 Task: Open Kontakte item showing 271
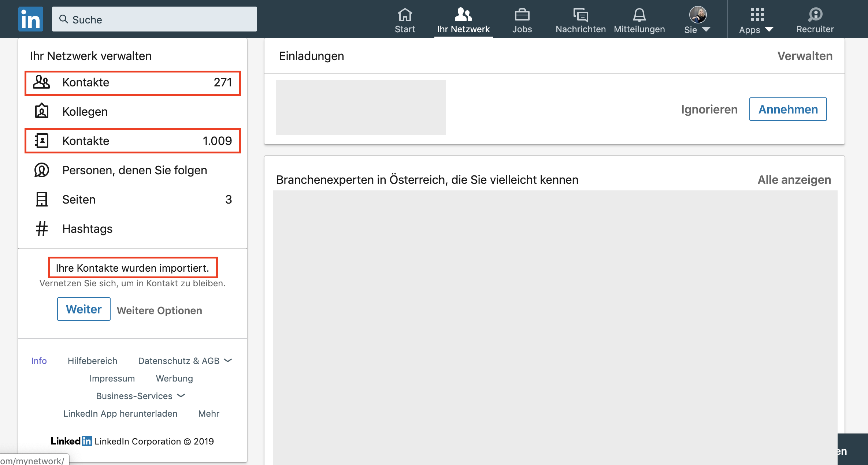(133, 83)
